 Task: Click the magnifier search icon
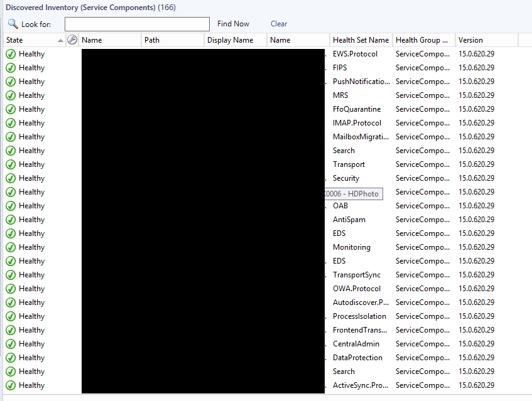[x=13, y=24]
